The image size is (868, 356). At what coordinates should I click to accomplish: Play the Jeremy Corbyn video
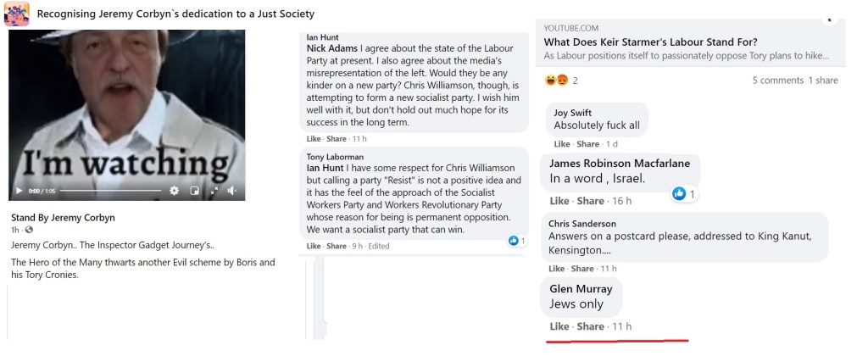point(19,191)
